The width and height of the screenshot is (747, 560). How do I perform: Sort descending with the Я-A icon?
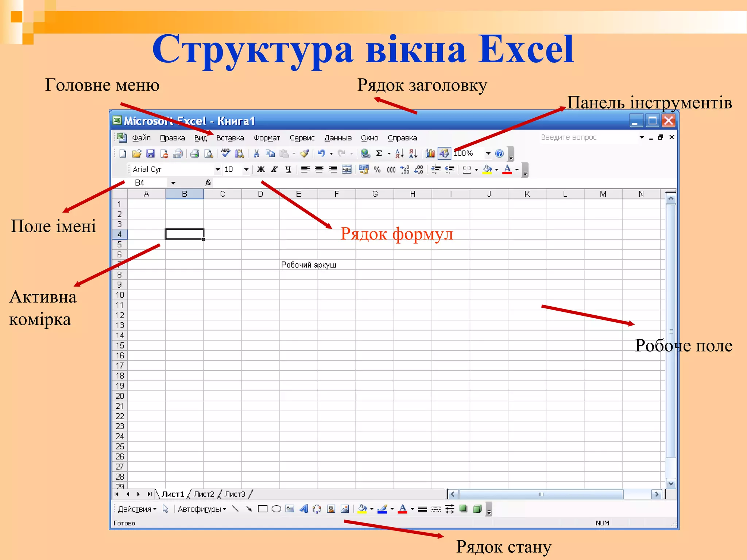point(413,153)
